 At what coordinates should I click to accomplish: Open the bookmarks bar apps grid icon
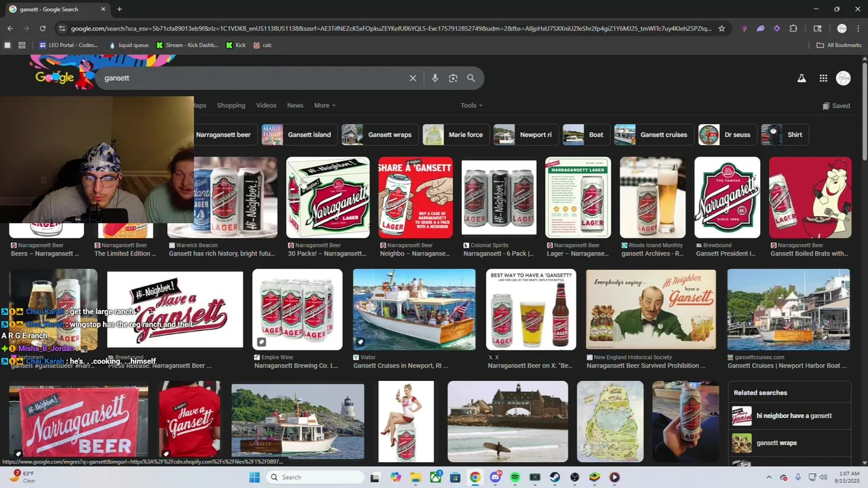pos(22,45)
